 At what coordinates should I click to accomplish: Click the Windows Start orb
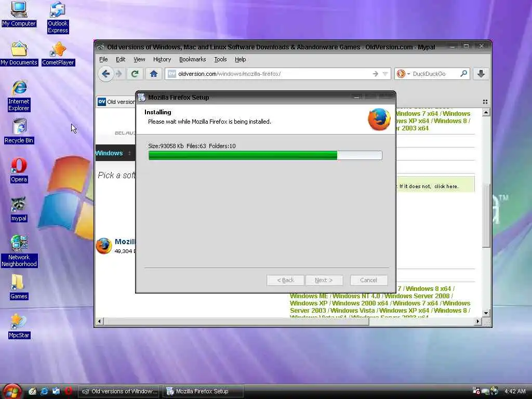(12, 391)
